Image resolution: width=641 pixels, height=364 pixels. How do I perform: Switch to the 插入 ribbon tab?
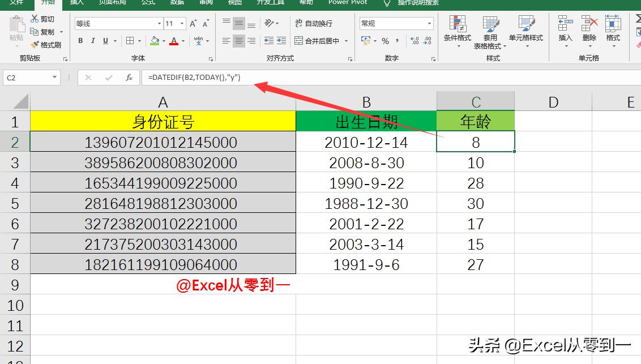point(76,3)
